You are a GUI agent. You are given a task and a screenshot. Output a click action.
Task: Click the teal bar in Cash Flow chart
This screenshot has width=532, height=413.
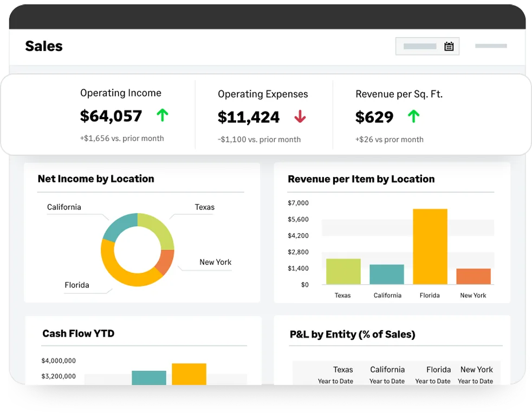pos(149,378)
